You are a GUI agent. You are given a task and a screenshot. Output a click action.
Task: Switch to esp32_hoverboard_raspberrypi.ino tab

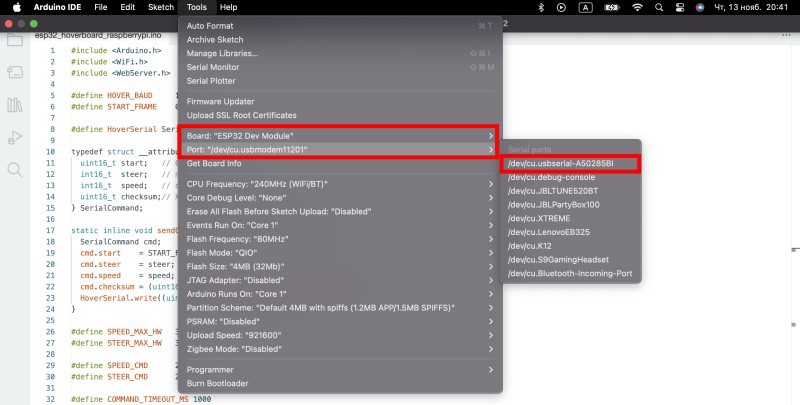click(98, 35)
